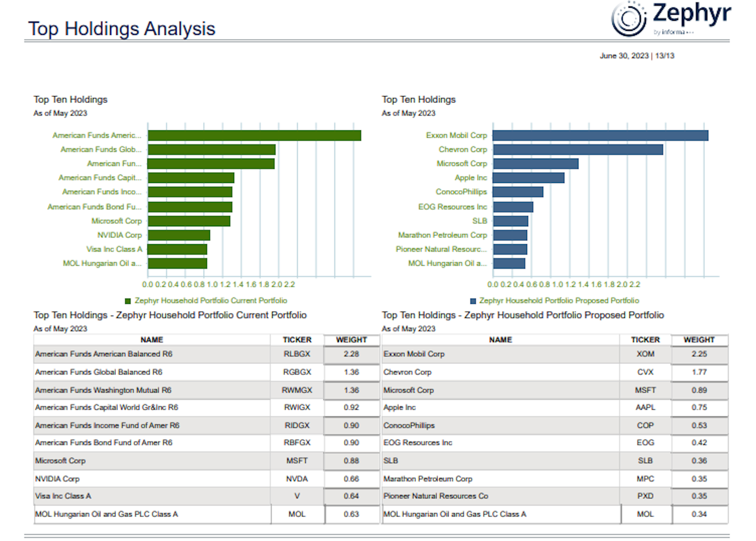Click the Zephyr logo icon
The height and width of the screenshot is (541, 756).
(x=628, y=18)
